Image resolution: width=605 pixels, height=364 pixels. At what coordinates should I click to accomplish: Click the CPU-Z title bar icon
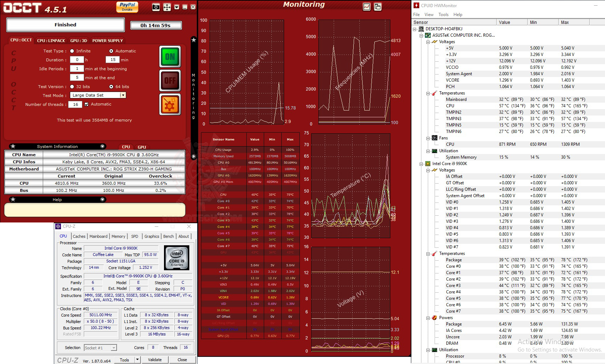[x=58, y=226]
